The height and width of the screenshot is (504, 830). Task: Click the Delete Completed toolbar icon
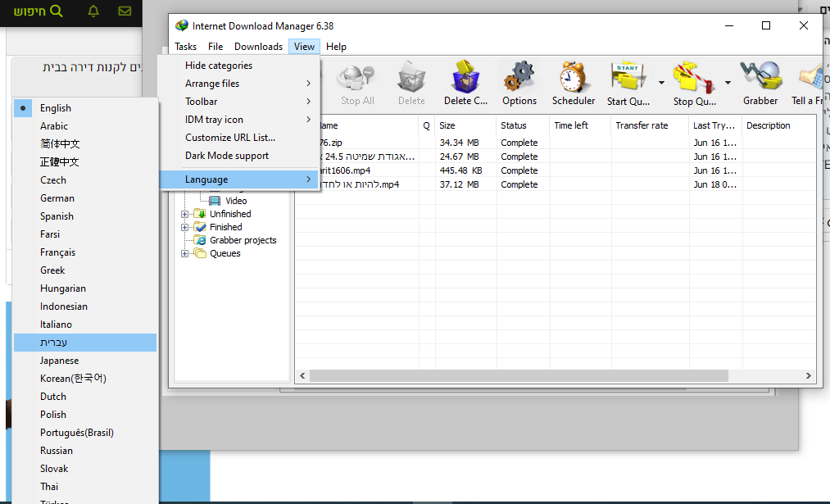465,77
